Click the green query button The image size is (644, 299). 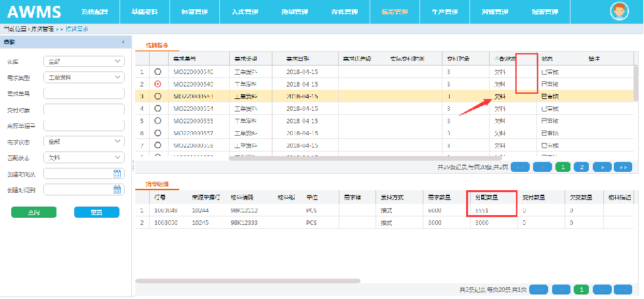[33, 212]
